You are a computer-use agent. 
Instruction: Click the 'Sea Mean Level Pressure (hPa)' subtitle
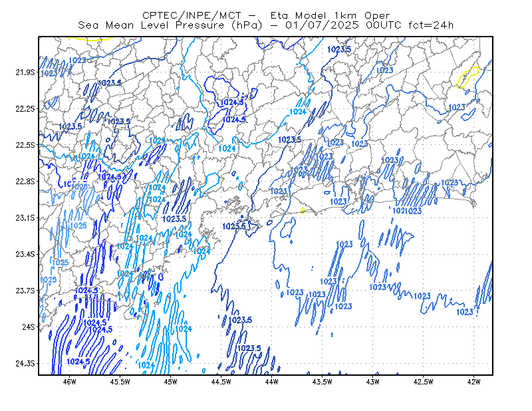[170, 25]
